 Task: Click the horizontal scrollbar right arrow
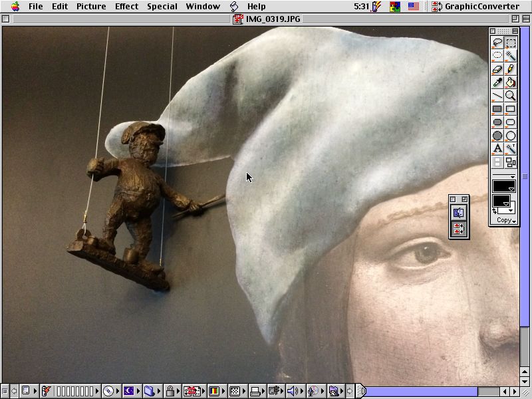tap(515, 392)
